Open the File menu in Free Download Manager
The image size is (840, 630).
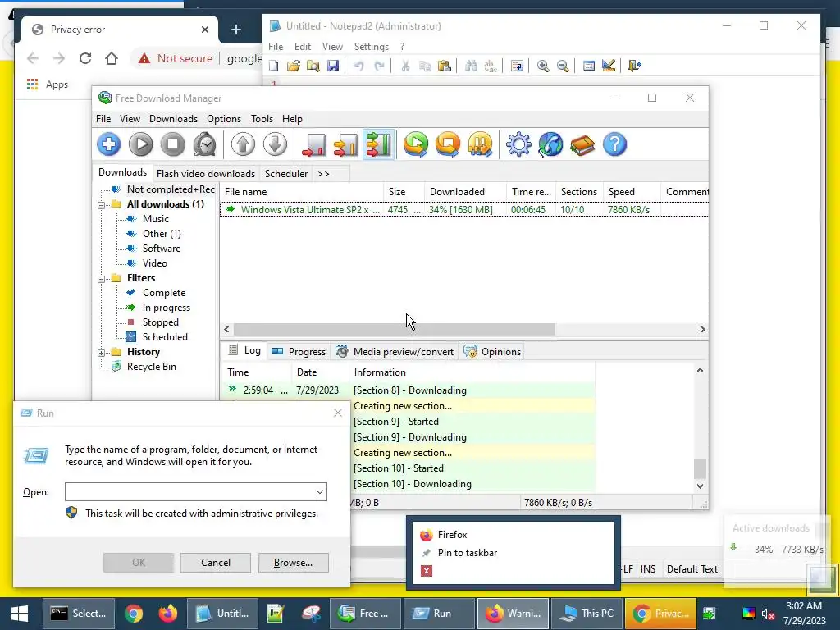[x=103, y=119]
